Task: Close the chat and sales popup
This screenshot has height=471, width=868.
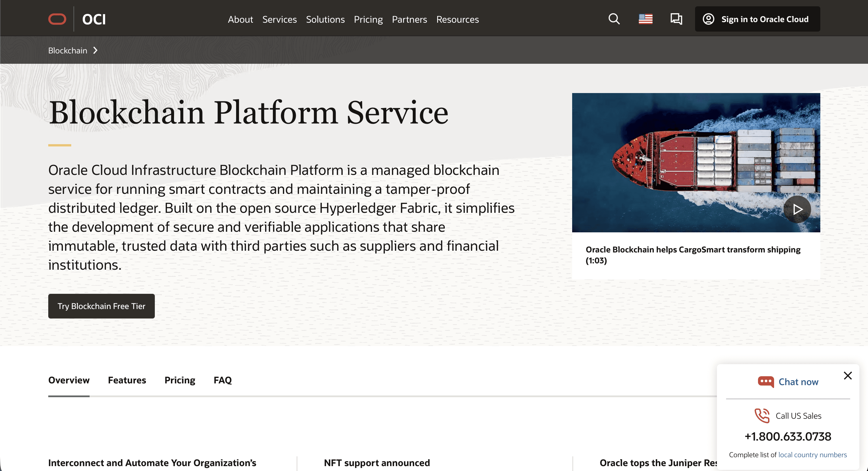Action: click(847, 375)
